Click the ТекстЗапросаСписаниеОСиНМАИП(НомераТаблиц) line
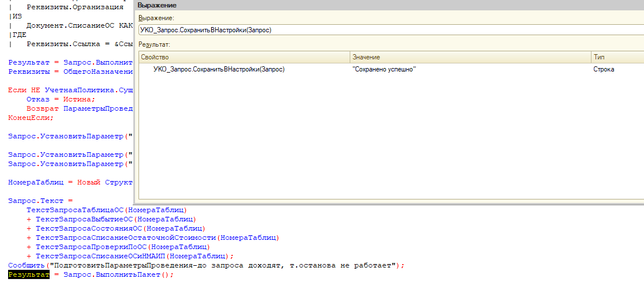644x290 pixels. pyautogui.click(x=130, y=257)
